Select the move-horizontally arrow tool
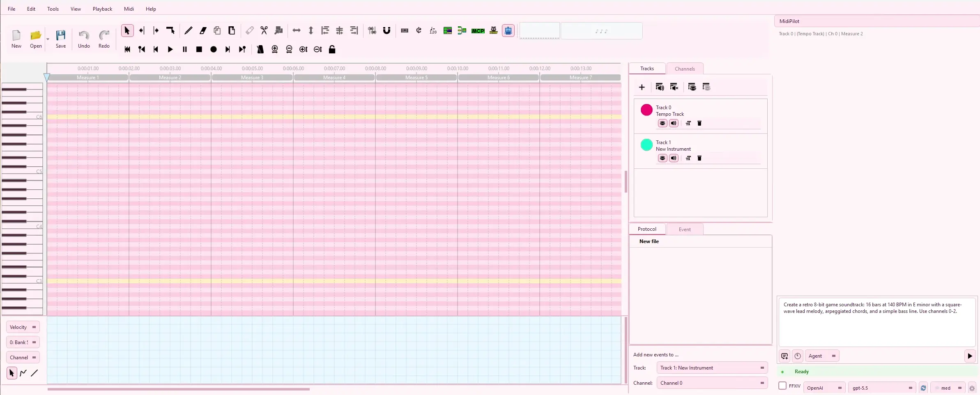Screen dimensions: 980x395 pyautogui.click(x=297, y=30)
